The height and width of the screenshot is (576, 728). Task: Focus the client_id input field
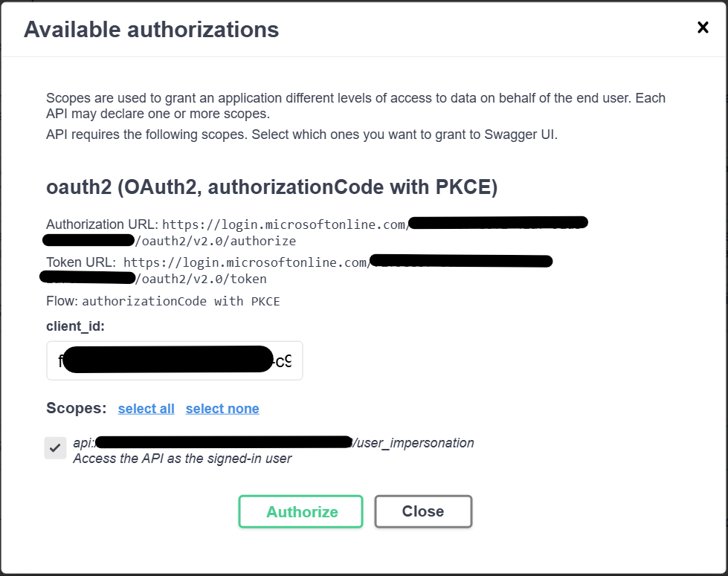tap(175, 360)
